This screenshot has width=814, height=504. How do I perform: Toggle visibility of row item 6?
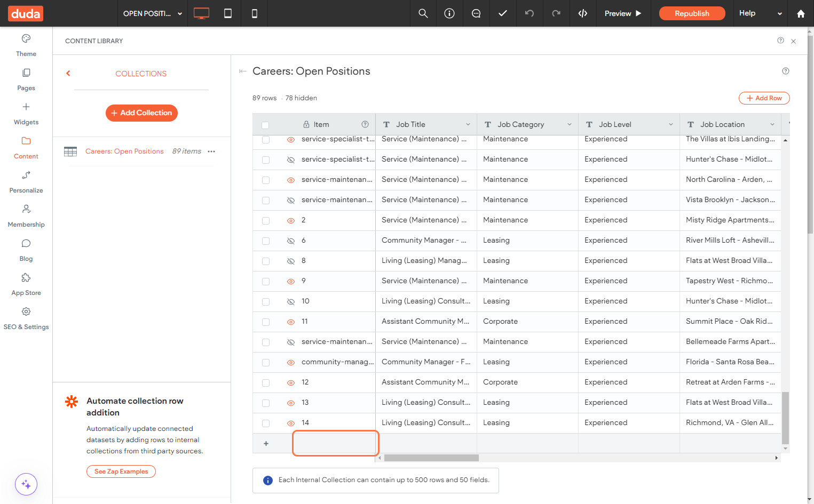[x=291, y=241]
